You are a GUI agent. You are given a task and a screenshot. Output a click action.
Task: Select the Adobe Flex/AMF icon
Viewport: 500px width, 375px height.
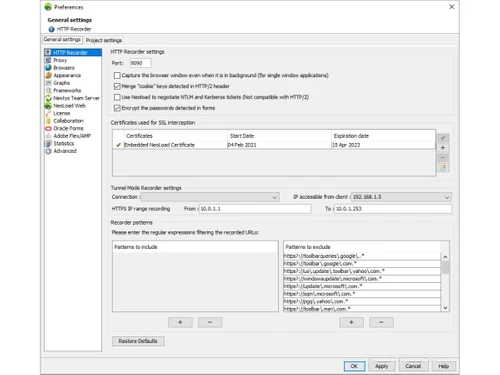(48, 136)
